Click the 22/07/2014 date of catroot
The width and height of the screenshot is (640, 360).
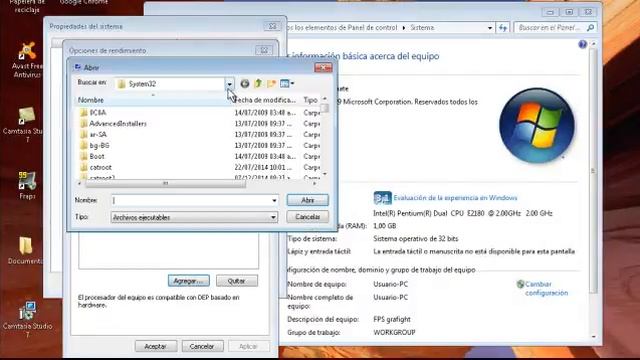point(263,167)
